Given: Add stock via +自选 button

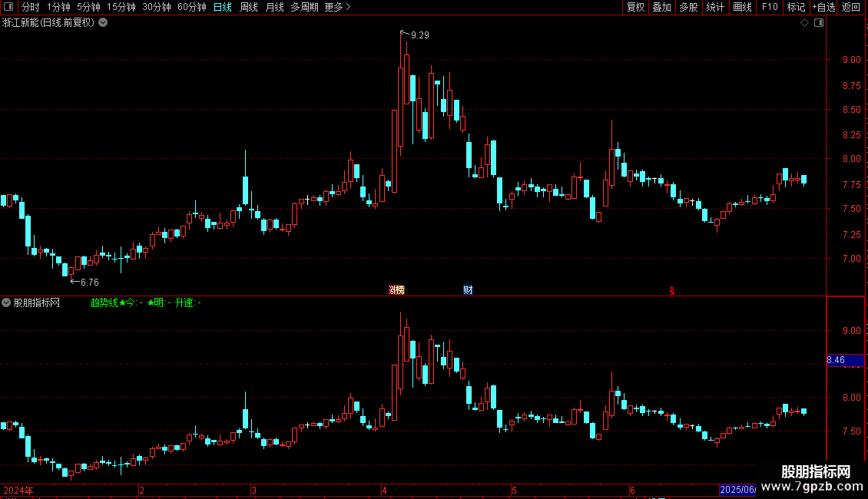Looking at the screenshot, I should 823,7.
